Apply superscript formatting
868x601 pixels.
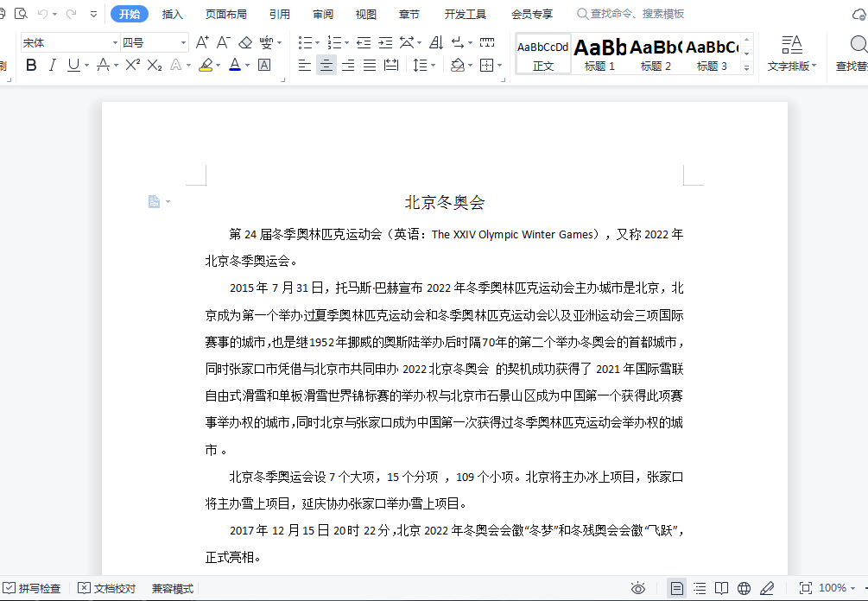(x=132, y=66)
